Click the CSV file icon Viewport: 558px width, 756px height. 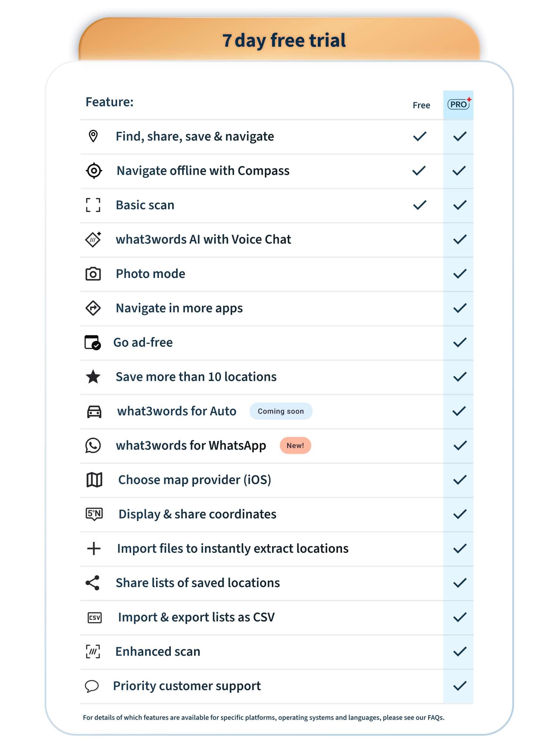click(x=94, y=617)
